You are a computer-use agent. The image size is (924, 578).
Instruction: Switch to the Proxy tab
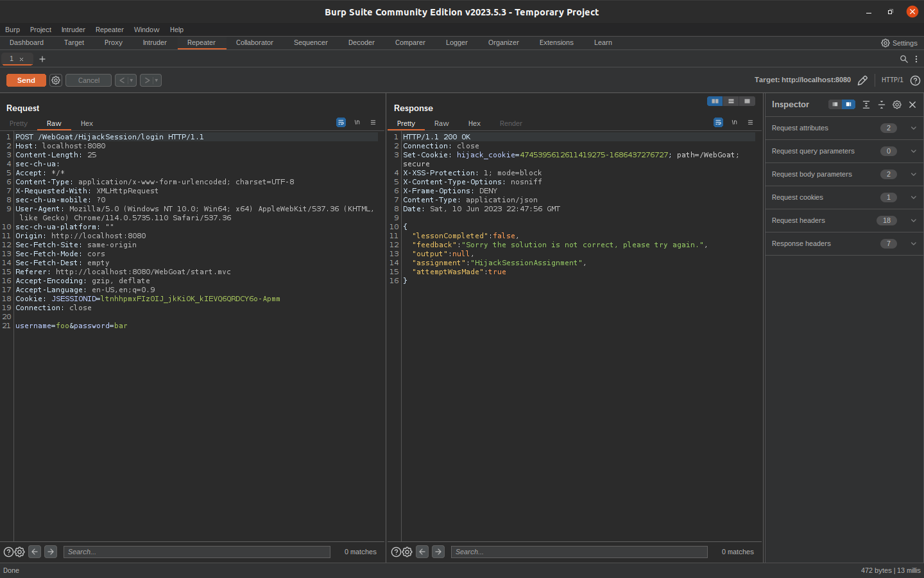[113, 43]
